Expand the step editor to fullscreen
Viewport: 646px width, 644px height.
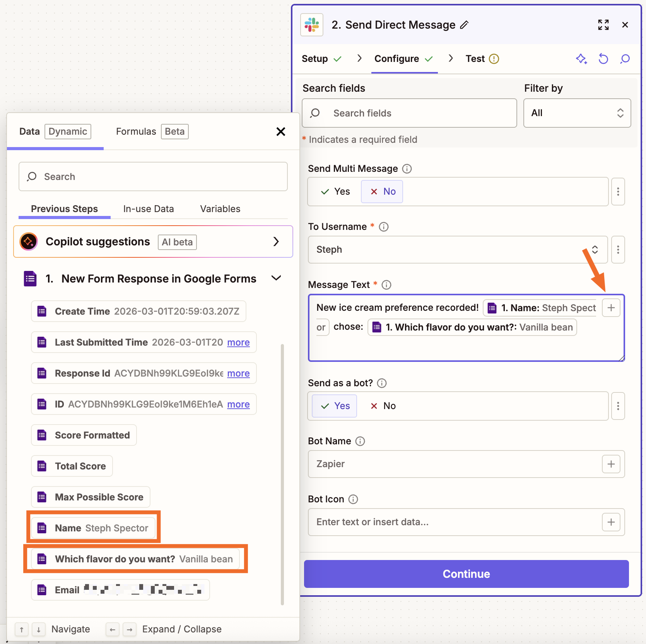(603, 25)
